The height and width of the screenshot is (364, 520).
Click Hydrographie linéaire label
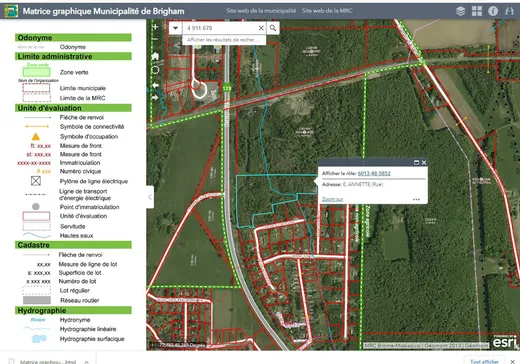88,329
